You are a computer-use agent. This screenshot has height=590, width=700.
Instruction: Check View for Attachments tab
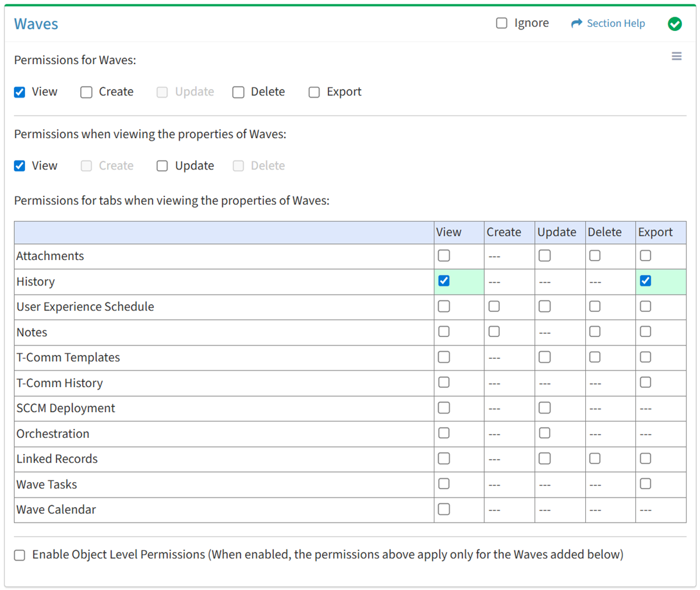[x=444, y=256]
